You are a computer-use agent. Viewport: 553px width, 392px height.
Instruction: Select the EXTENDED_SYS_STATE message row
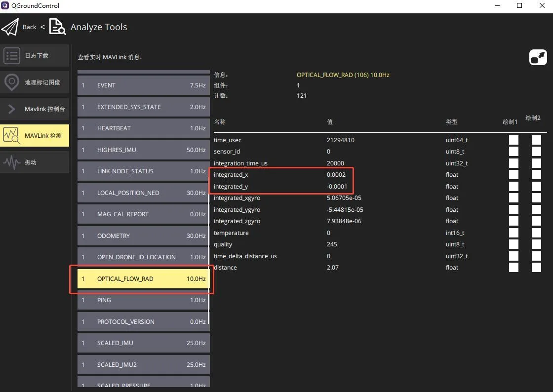[144, 107]
